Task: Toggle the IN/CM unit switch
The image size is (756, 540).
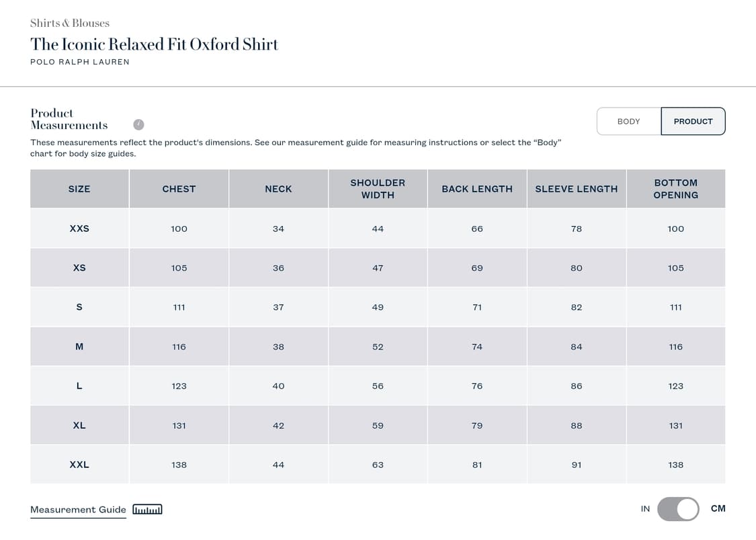Action: coord(678,509)
